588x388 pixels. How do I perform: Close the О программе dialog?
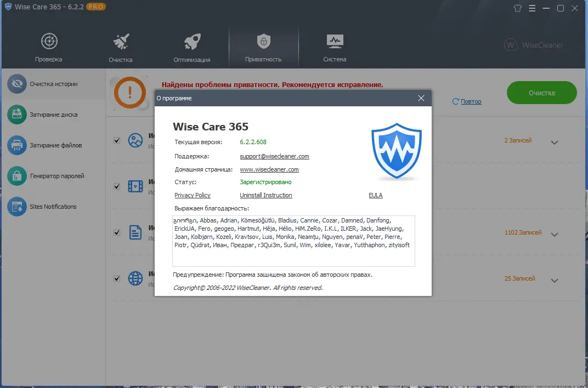coord(421,98)
